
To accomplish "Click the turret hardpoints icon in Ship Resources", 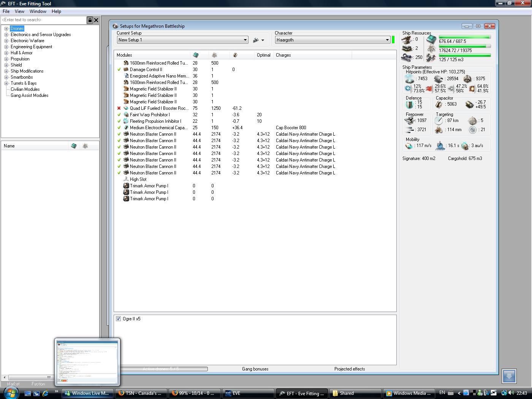I will [407, 40].
